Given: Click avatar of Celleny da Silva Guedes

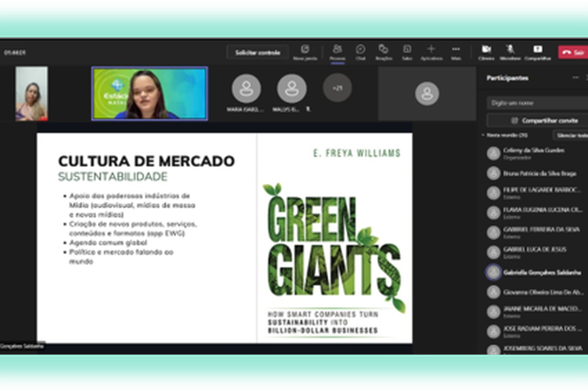Looking at the screenshot, I should [x=493, y=153].
